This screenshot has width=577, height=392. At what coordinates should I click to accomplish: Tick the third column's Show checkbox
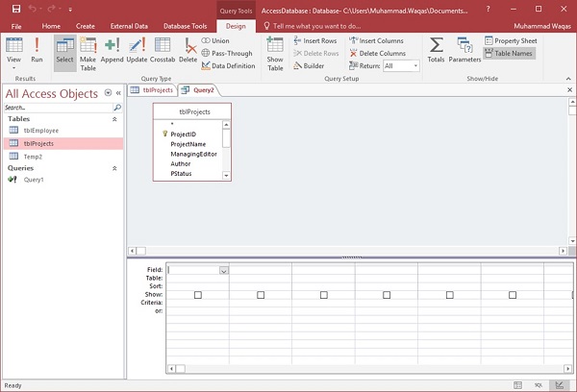coord(323,295)
